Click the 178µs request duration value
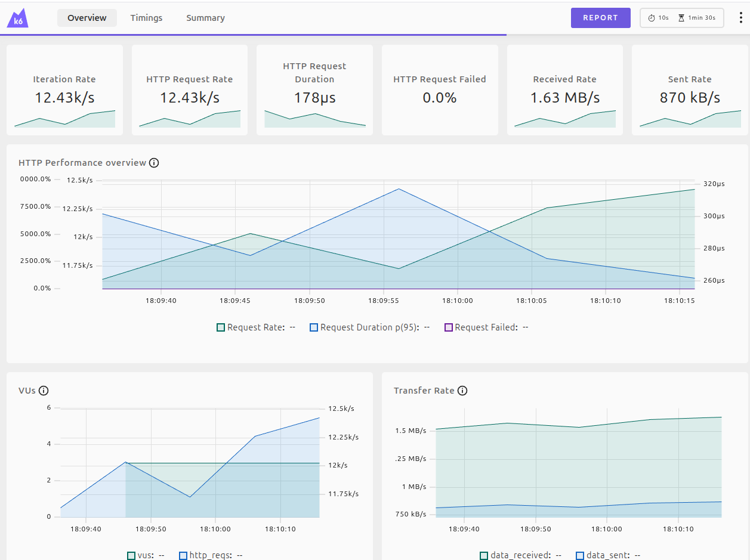 click(315, 97)
